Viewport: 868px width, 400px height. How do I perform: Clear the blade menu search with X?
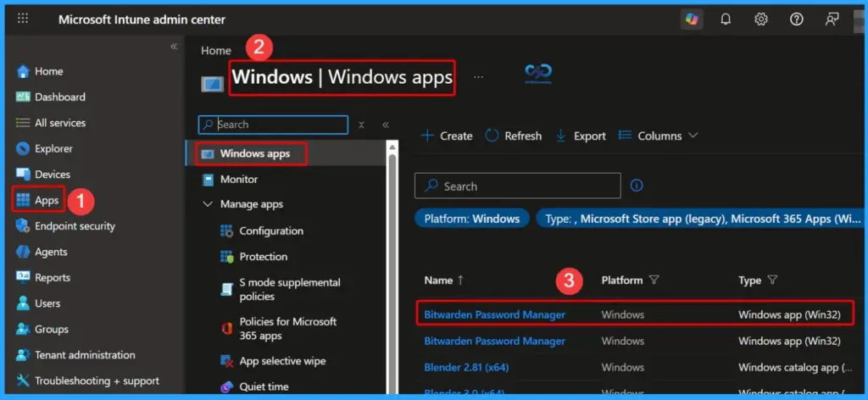[361, 125]
